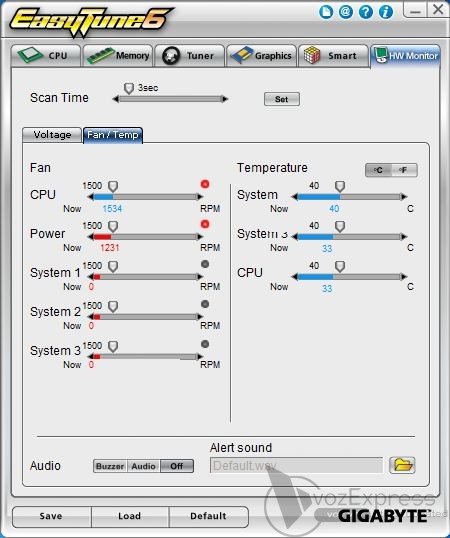This screenshot has width=450, height=538.
Task: Select Buzzer audio alert mode
Action: coord(110,466)
